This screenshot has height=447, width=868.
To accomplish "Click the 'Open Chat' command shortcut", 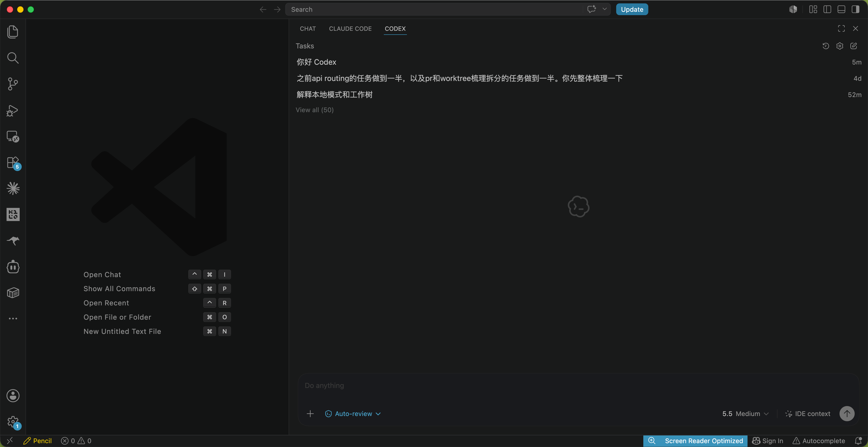I will [x=157, y=274].
